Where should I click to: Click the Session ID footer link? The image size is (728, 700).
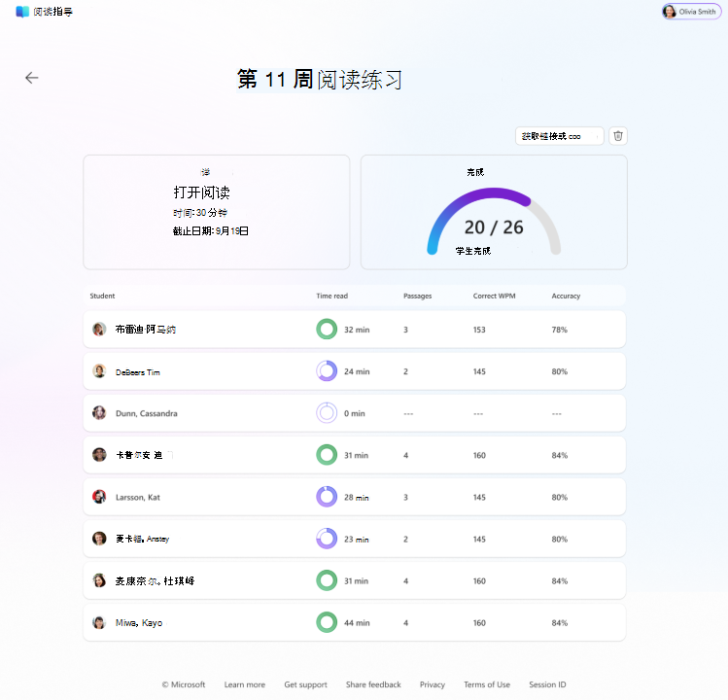[x=547, y=684]
